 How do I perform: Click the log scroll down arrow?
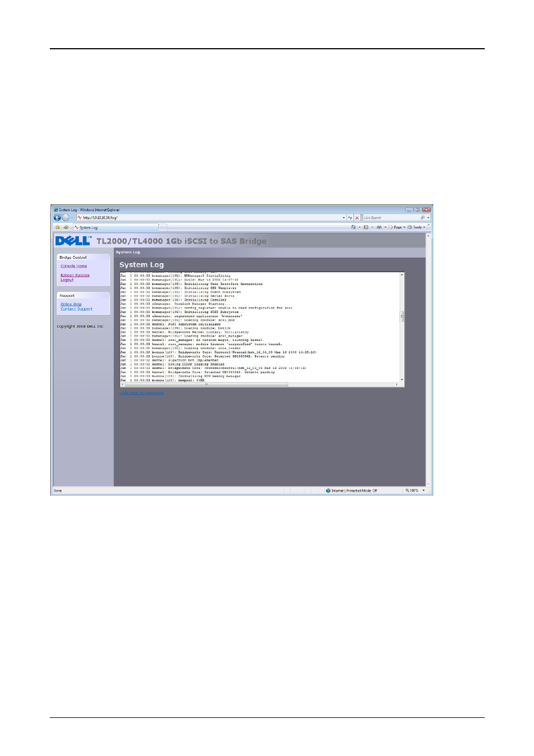(401, 380)
